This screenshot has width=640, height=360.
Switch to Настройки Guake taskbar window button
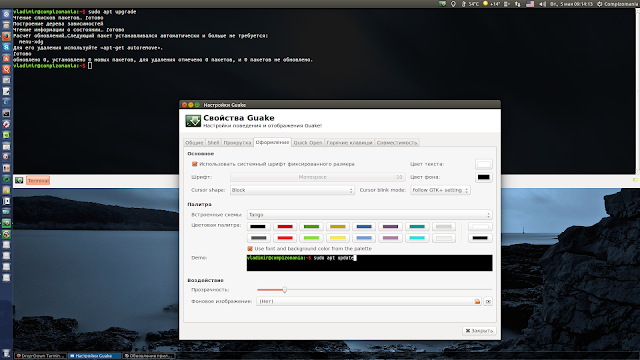(94, 356)
